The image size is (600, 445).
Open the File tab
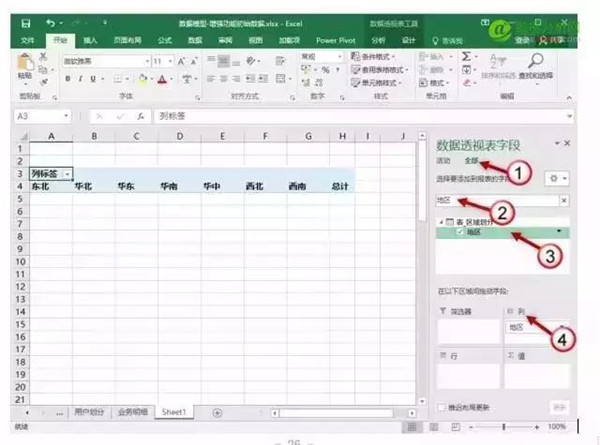[x=27, y=40]
